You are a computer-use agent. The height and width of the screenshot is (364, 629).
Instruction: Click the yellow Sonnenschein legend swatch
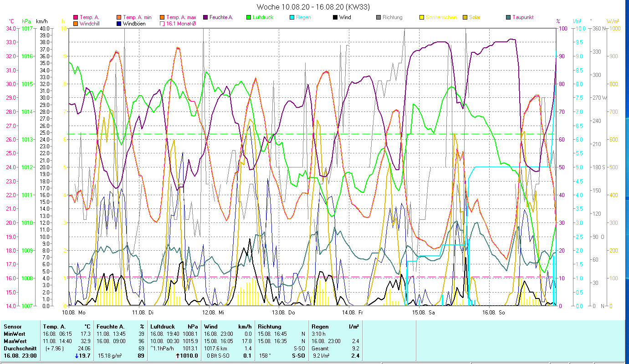click(421, 17)
